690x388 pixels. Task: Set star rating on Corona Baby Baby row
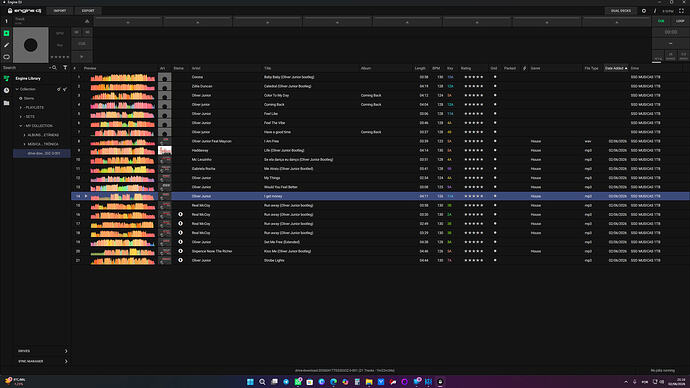pyautogui.click(x=474, y=77)
